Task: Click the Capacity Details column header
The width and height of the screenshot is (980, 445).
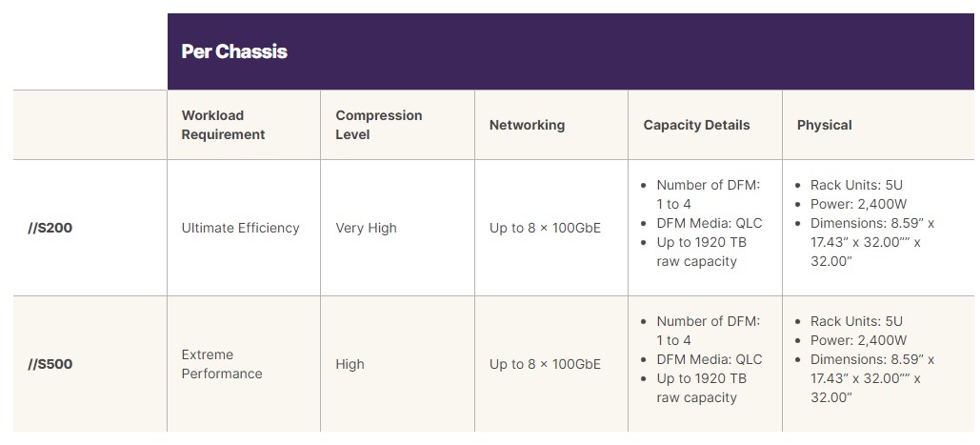Action: tap(696, 125)
